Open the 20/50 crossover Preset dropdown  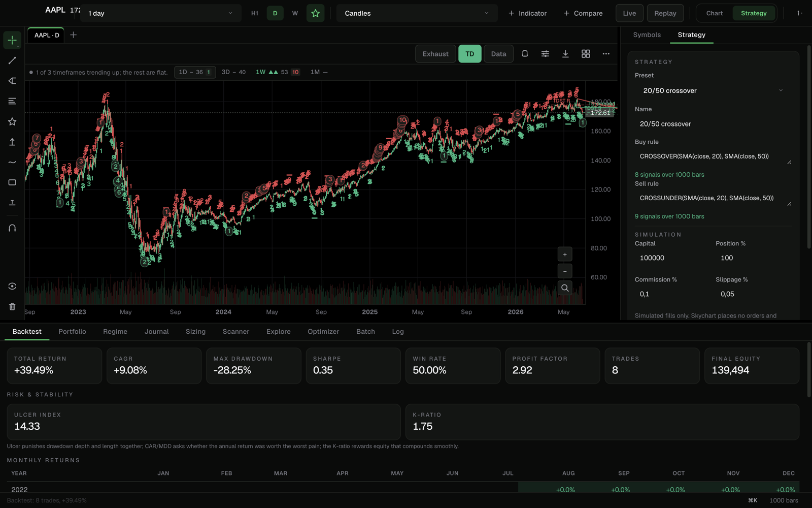coord(713,90)
